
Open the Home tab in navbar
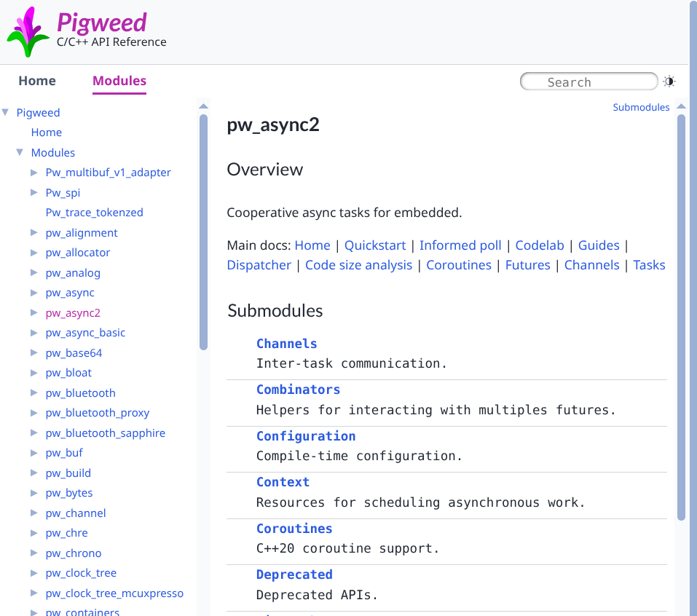37,81
